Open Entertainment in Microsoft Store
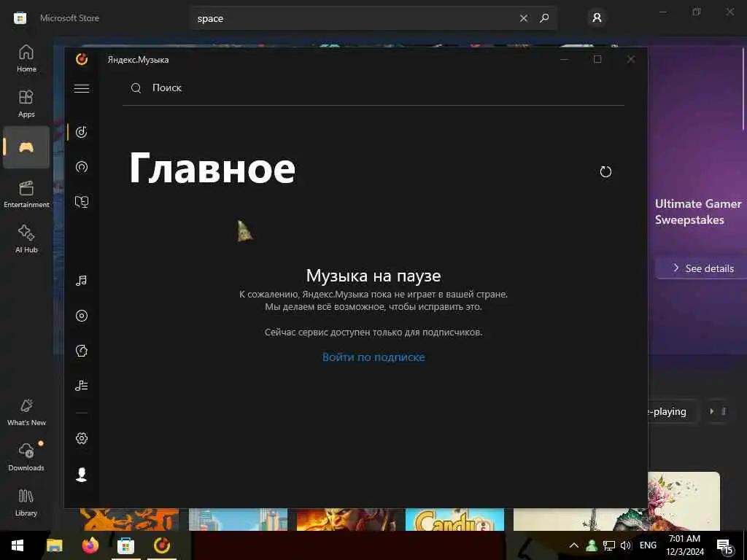747x560 pixels. click(26, 194)
